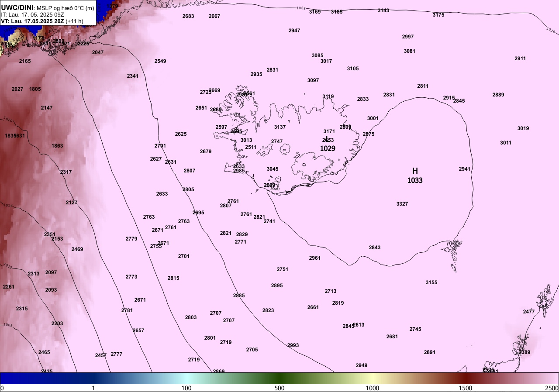559x392 pixels.
Task: Click the 1016 isobar label
Action: pyautogui.click(x=7, y=205)
